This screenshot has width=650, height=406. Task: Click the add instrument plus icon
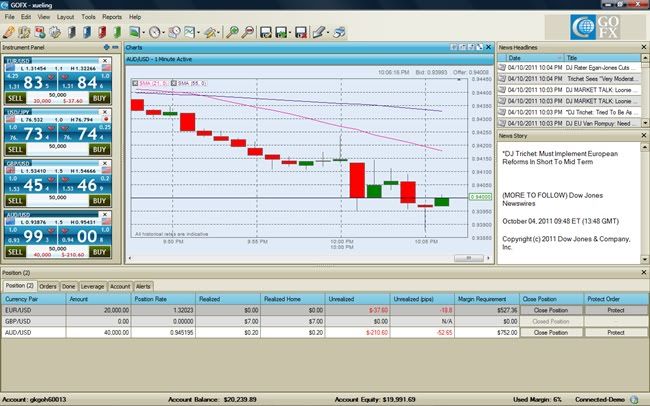(106, 48)
